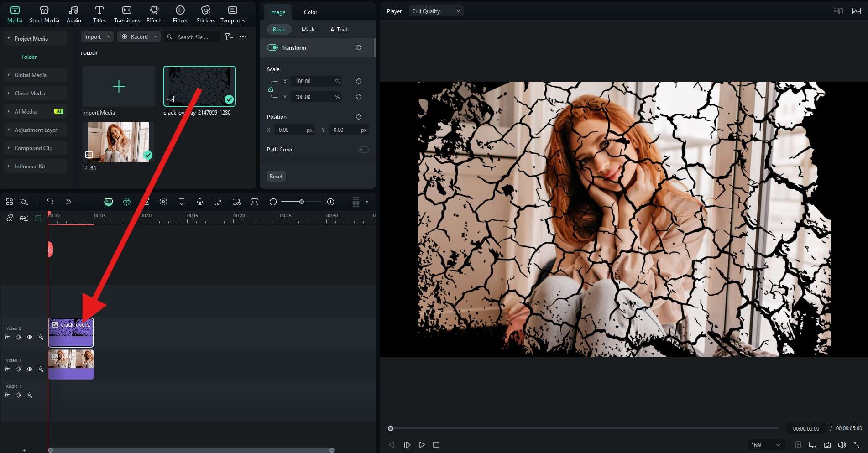Toggle the scale aspect ratio lock
868x453 pixels.
pos(271,89)
